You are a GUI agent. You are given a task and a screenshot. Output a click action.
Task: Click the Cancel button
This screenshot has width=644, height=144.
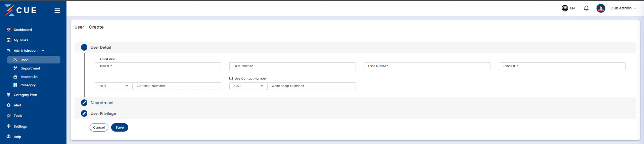point(99,128)
